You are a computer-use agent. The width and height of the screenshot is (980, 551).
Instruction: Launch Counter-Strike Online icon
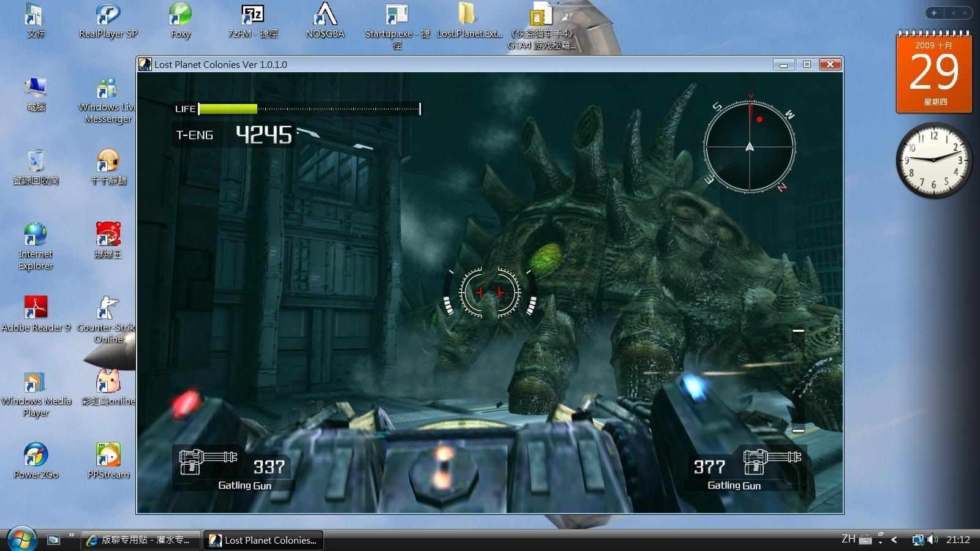point(108,320)
